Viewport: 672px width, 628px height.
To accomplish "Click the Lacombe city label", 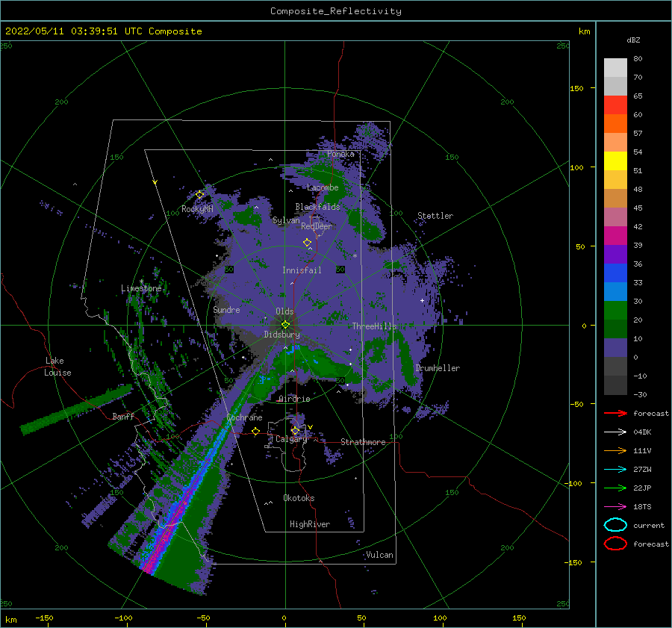I will pos(323,187).
